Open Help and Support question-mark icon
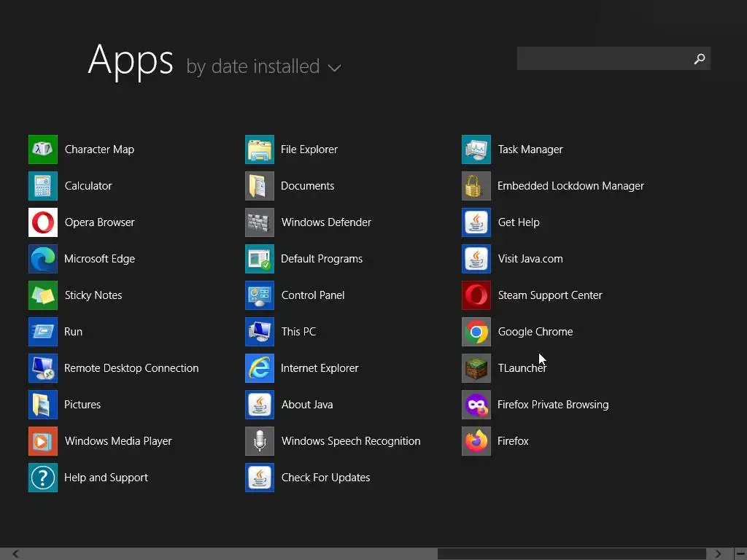 (x=43, y=478)
